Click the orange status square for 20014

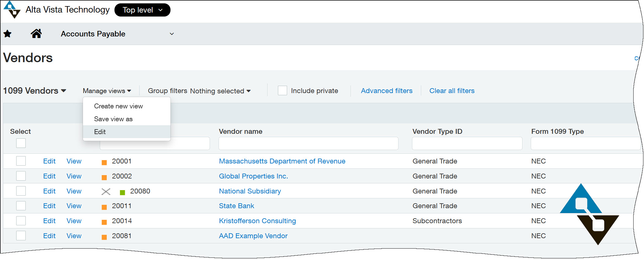click(x=104, y=222)
